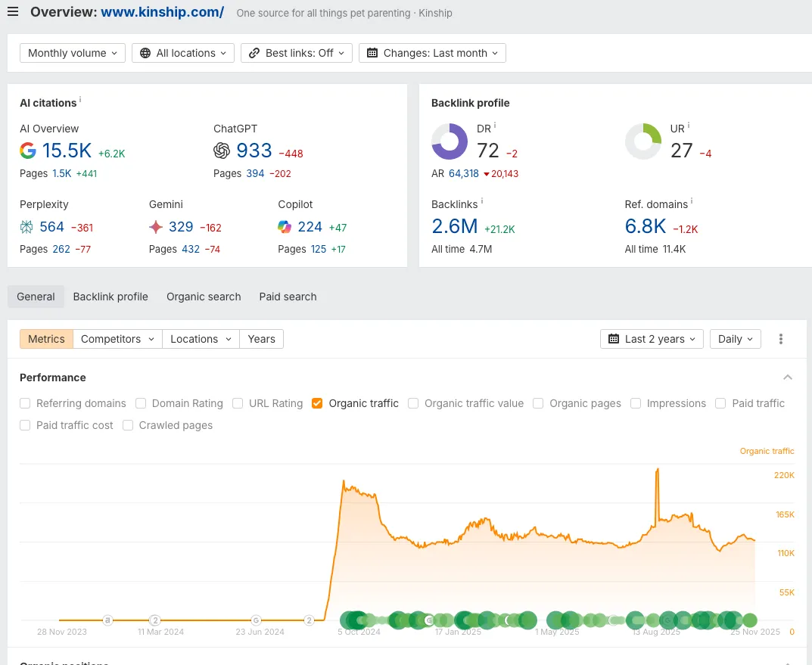812x665 pixels.
Task: Open the Best links: Off dropdown
Action: [x=296, y=53]
